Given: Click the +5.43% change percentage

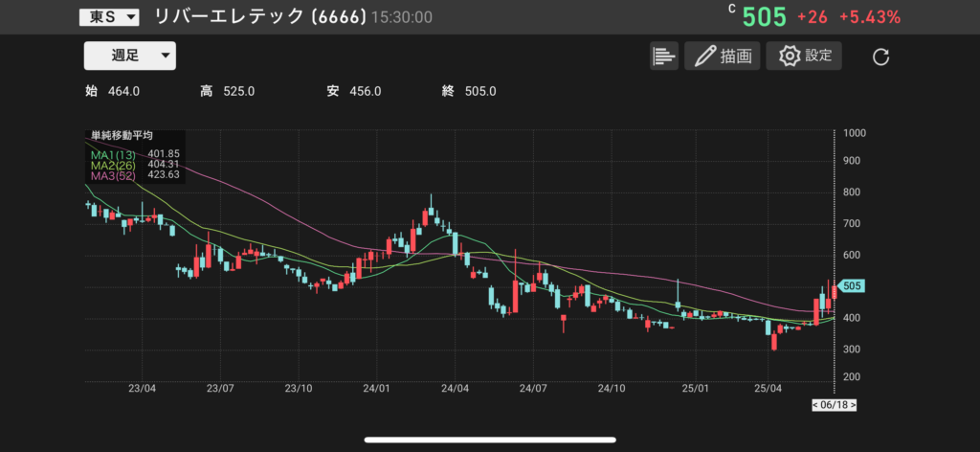Looking at the screenshot, I should coord(870,18).
